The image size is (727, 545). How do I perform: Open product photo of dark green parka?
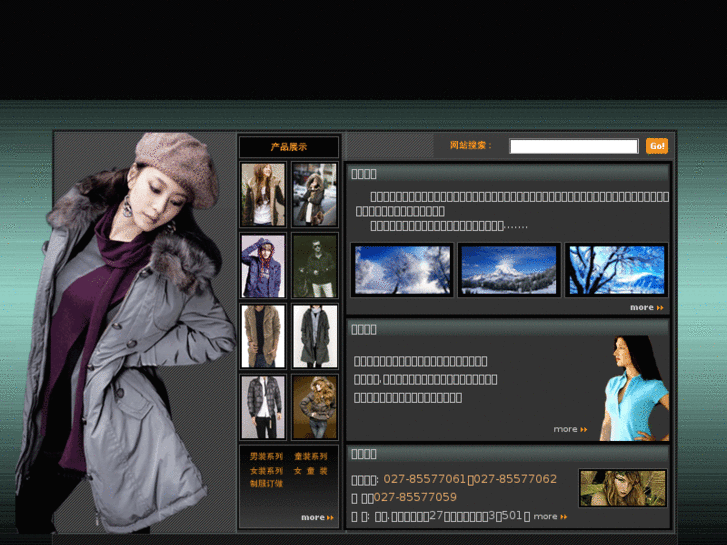(x=315, y=336)
